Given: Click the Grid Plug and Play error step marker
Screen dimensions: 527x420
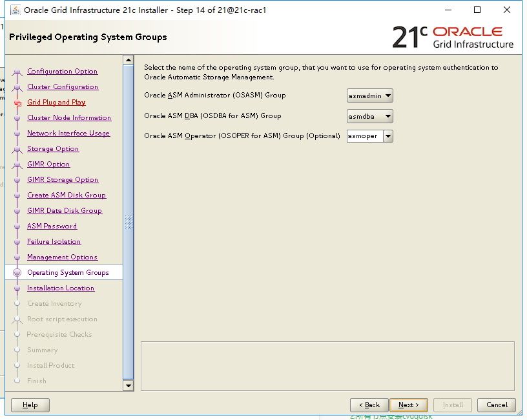Looking at the screenshot, I should [18, 103].
